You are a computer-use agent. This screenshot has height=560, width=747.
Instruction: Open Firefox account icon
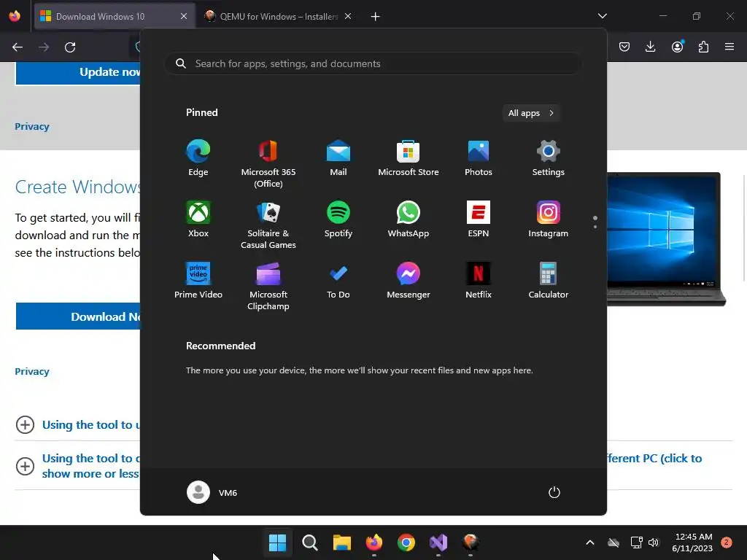click(677, 47)
